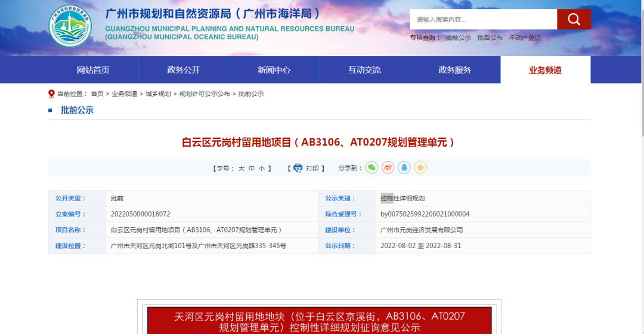The image size is (644, 334).
Task: Click the red article title
Action: pyautogui.click(x=319, y=143)
